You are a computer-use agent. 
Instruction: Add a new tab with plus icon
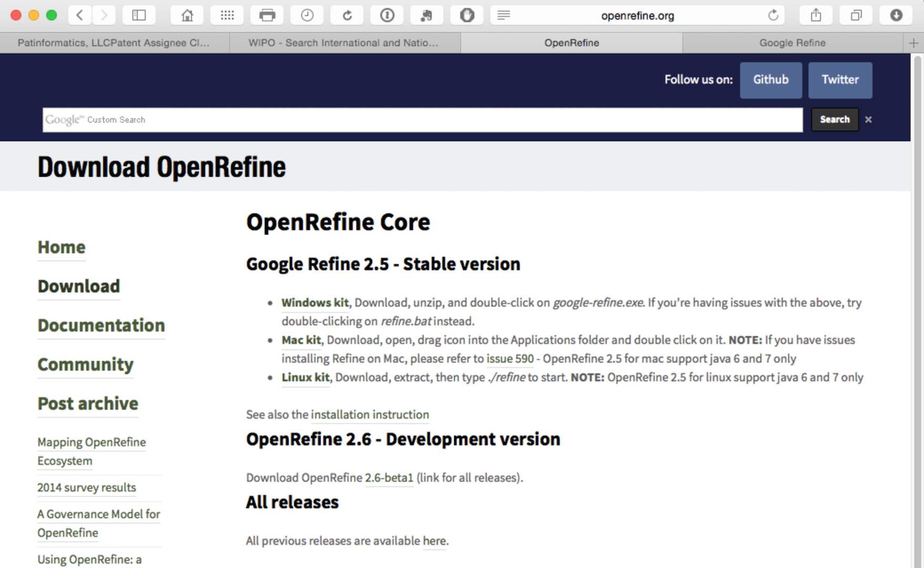coord(913,43)
